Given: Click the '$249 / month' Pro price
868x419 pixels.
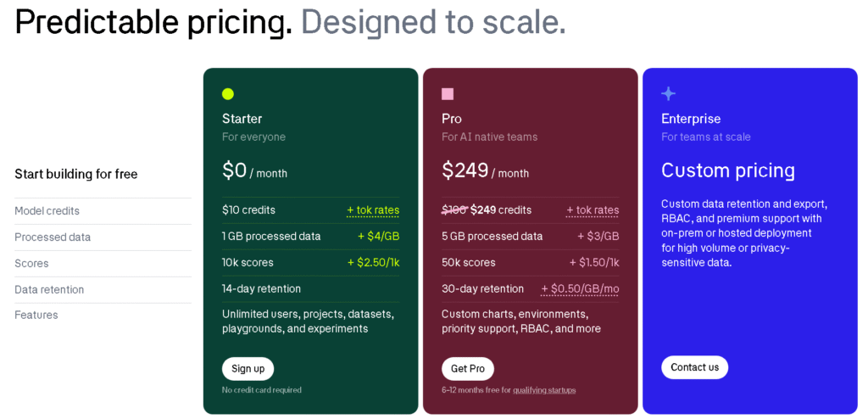Looking at the screenshot, I should click(485, 171).
